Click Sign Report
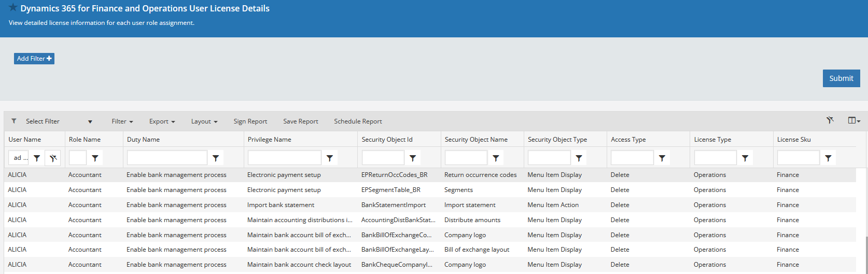 (250, 121)
